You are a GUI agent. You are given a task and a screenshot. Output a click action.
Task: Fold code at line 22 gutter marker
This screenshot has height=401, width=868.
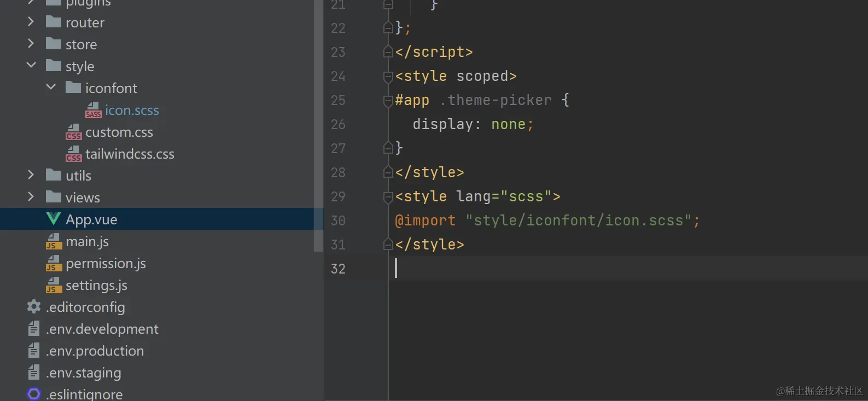pos(388,27)
